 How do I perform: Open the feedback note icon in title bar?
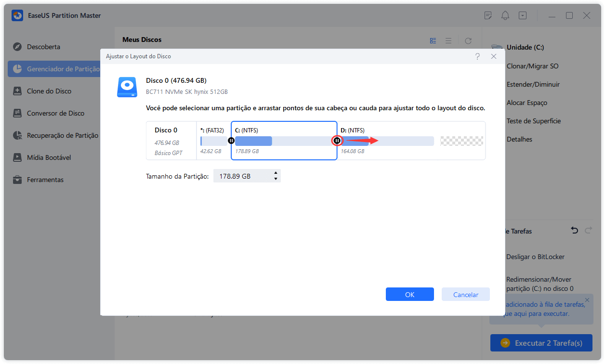[488, 15]
